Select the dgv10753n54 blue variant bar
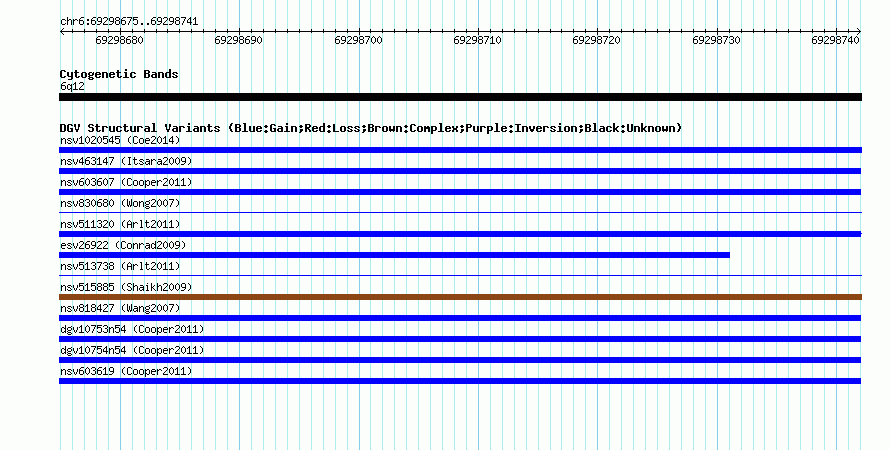The width and height of the screenshot is (890, 450). coord(460,339)
